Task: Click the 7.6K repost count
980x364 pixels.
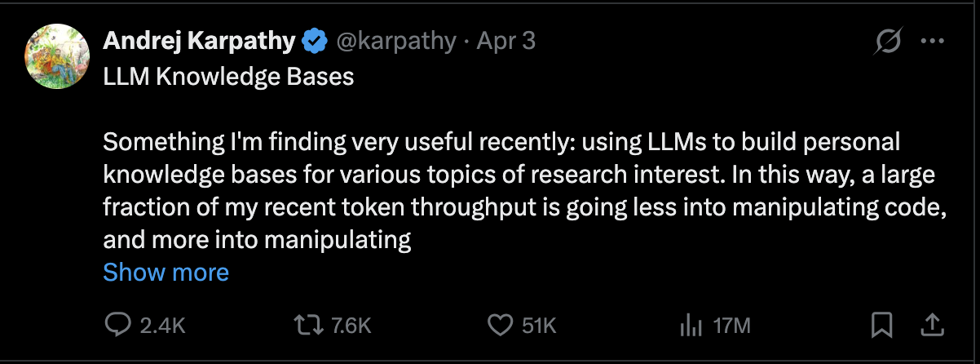Action: (x=351, y=326)
